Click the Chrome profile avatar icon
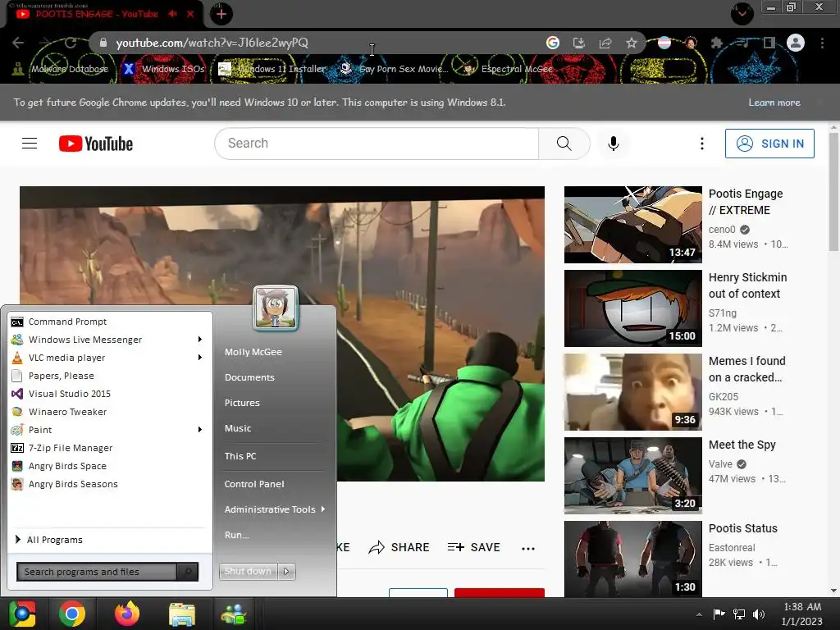This screenshot has height=630, width=840. (796, 43)
